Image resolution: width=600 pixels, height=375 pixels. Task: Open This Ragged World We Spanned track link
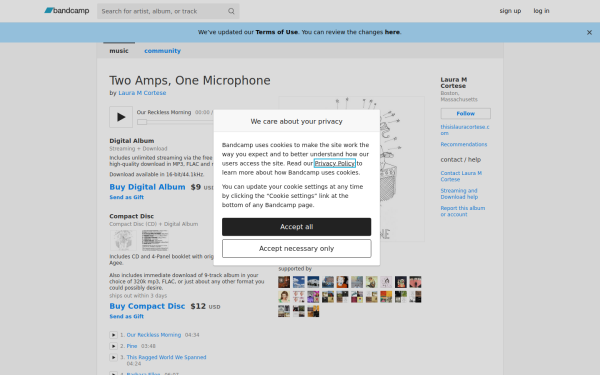coord(166,357)
